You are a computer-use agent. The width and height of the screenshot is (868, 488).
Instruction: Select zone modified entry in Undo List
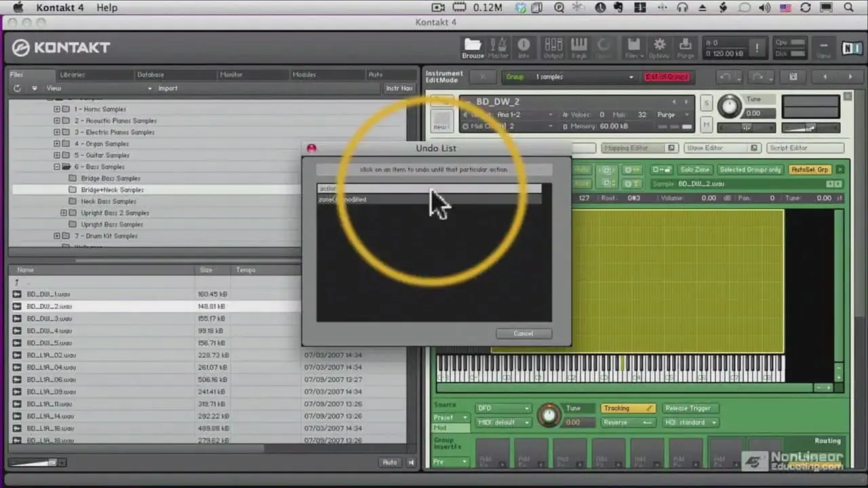[431, 199]
